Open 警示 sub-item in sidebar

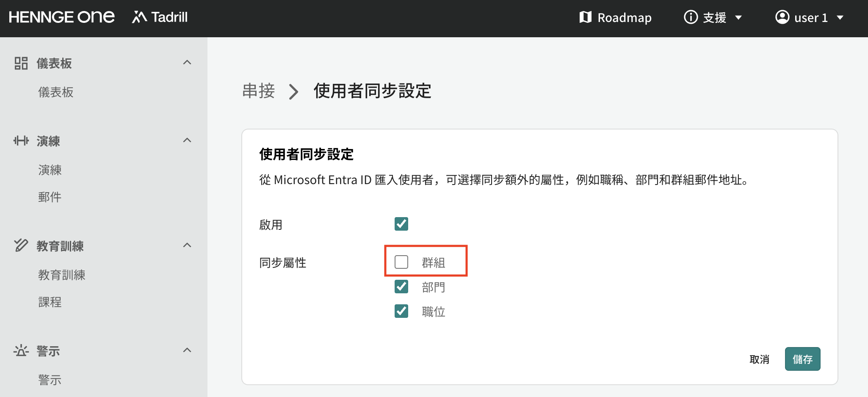point(50,380)
